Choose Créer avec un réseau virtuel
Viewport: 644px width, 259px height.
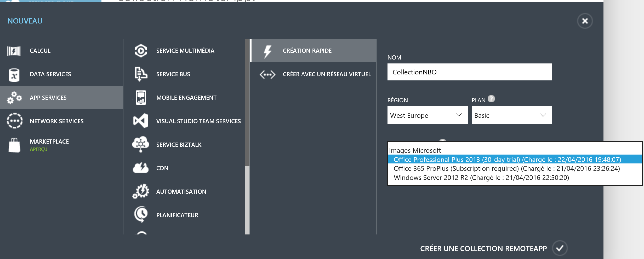(327, 74)
